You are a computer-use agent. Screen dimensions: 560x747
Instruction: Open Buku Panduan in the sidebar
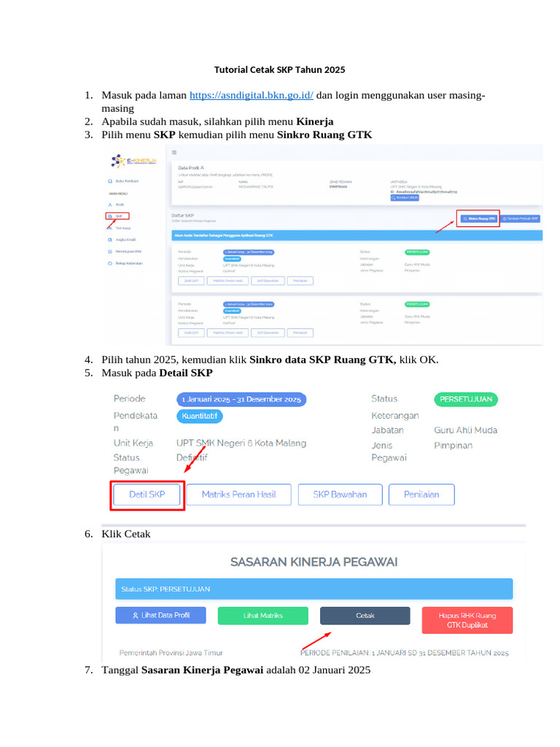pyautogui.click(x=123, y=181)
